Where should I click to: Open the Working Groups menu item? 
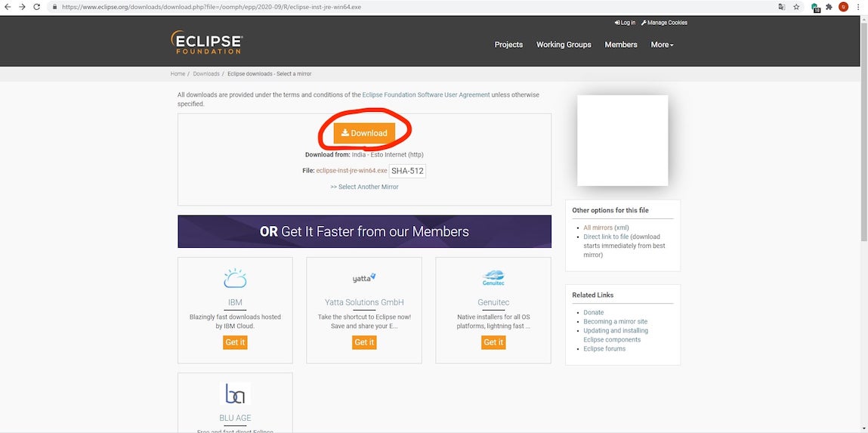pyautogui.click(x=564, y=45)
